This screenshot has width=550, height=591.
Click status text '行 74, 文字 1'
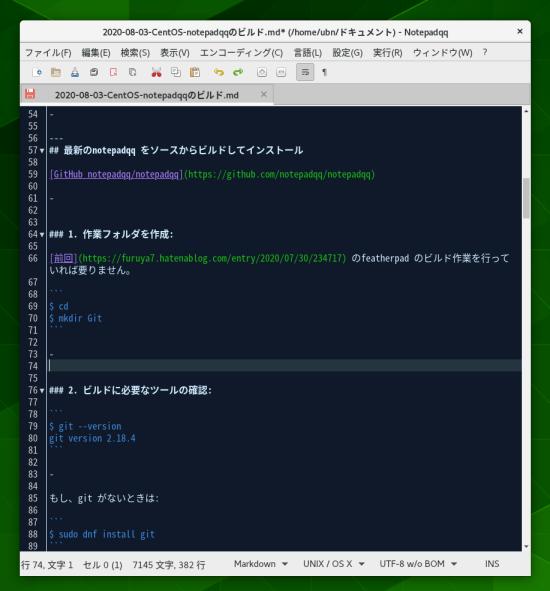(x=47, y=565)
